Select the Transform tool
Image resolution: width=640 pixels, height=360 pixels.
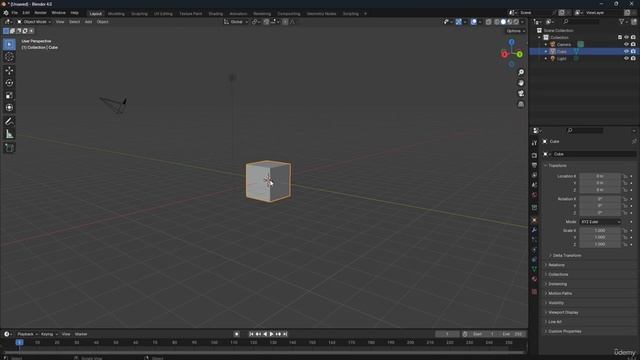pos(9,108)
